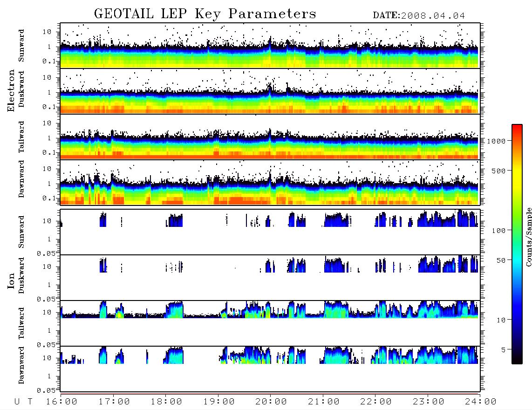Select the Ion "Tailward" panel label
Image resolution: width=532 pixels, height=410 pixels.
(22, 323)
